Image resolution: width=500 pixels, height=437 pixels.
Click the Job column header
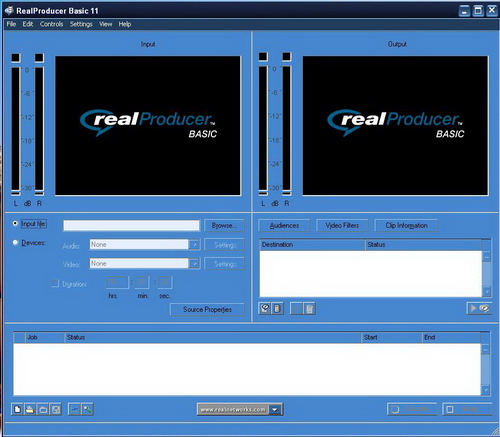coord(45,337)
